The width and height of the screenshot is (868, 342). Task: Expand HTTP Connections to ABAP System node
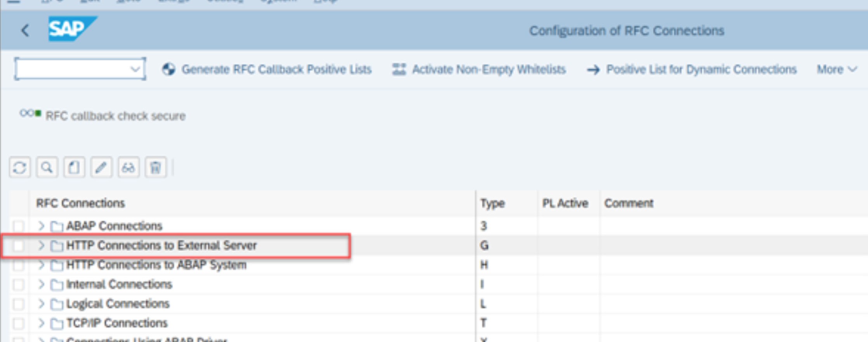41,265
